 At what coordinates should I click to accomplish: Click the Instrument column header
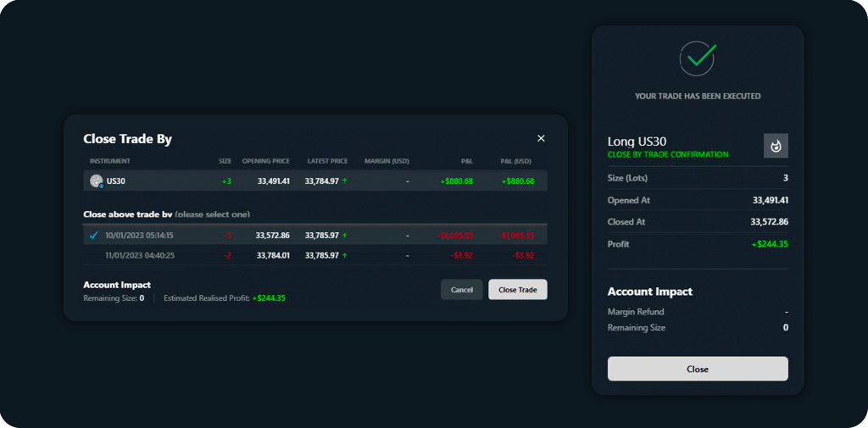coord(110,161)
